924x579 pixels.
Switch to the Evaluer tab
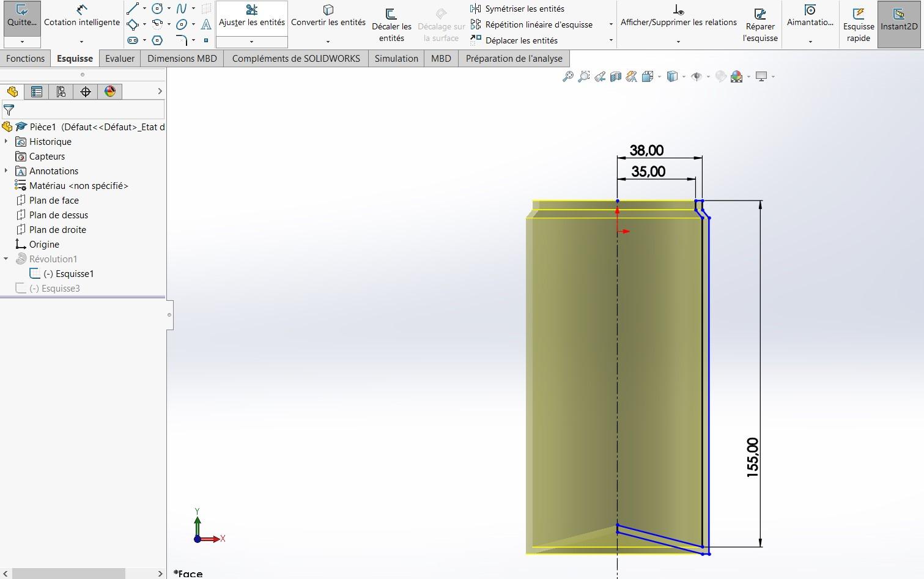click(x=120, y=59)
